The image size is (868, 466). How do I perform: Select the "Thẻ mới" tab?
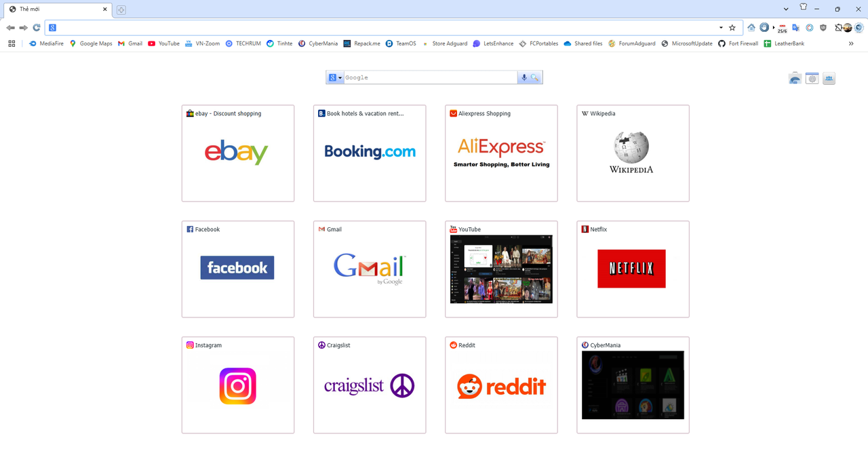(x=57, y=9)
